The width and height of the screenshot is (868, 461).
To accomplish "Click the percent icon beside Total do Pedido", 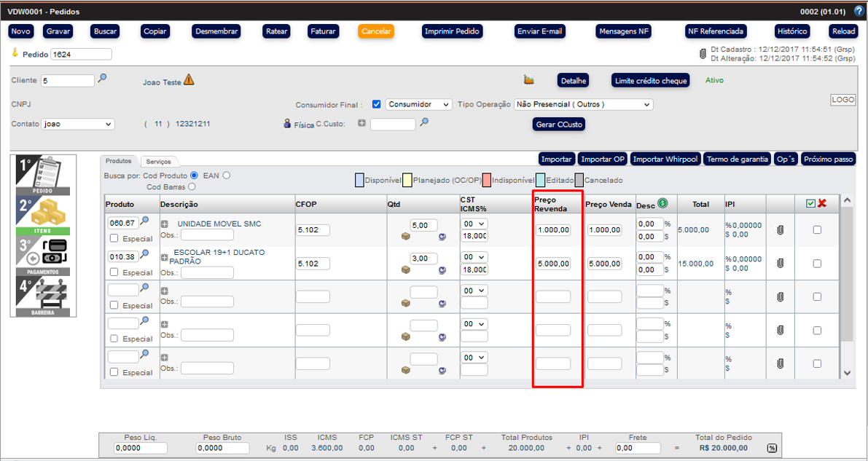I will point(772,448).
